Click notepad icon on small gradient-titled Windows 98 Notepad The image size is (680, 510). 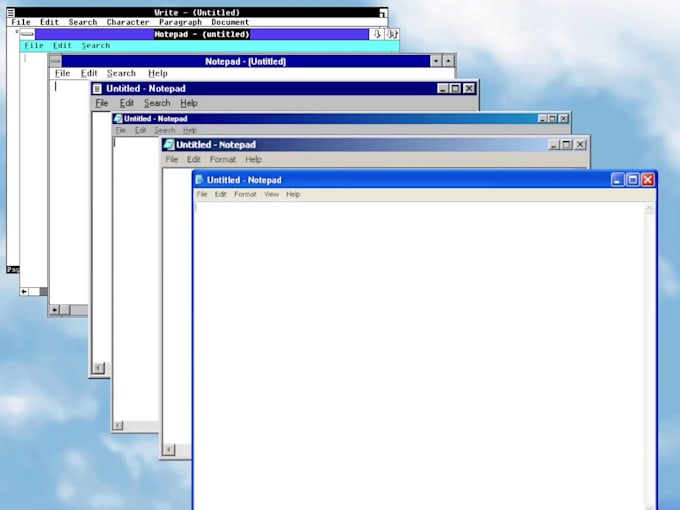click(x=118, y=119)
